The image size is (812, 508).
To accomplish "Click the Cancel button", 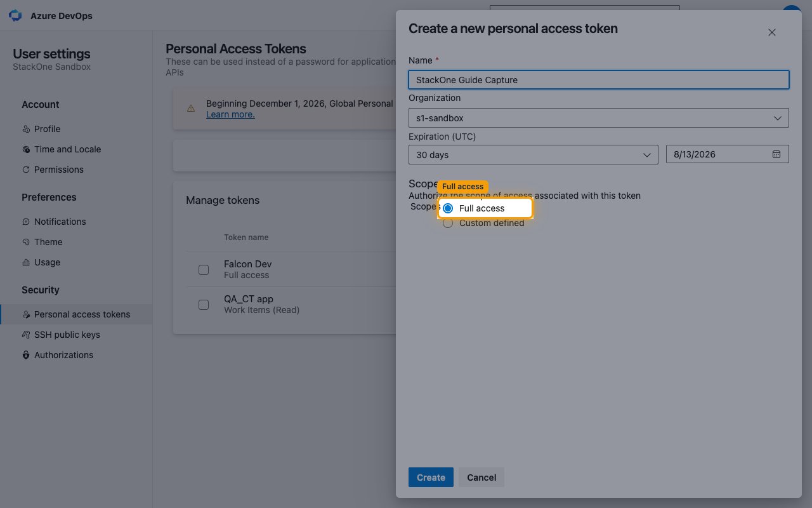I will coord(481,478).
